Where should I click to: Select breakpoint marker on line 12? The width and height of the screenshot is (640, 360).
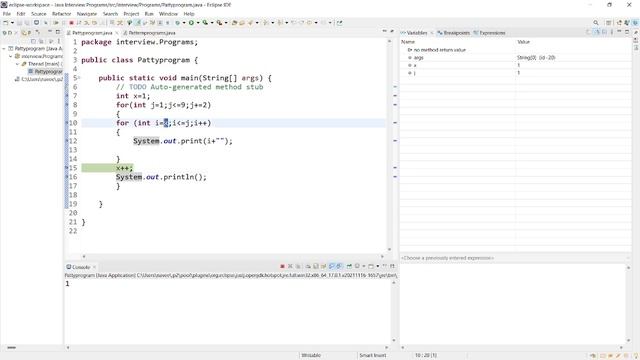[x=67, y=141]
